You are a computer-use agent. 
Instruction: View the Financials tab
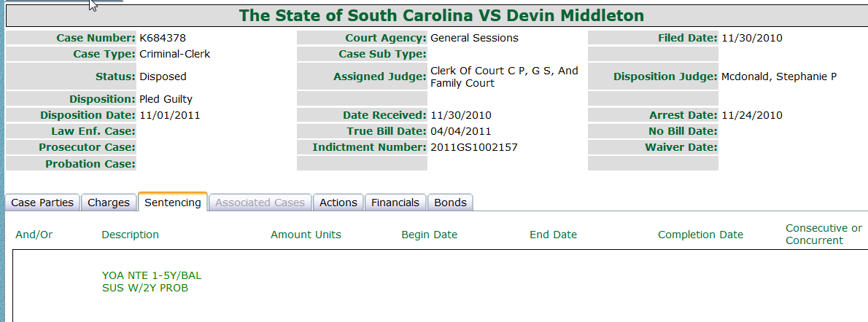(x=395, y=203)
